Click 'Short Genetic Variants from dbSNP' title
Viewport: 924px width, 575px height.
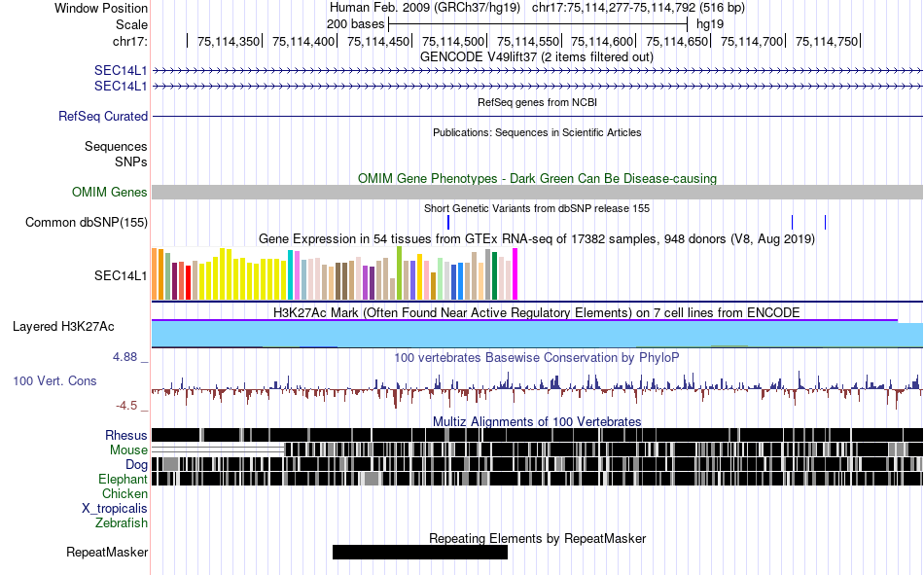536,208
